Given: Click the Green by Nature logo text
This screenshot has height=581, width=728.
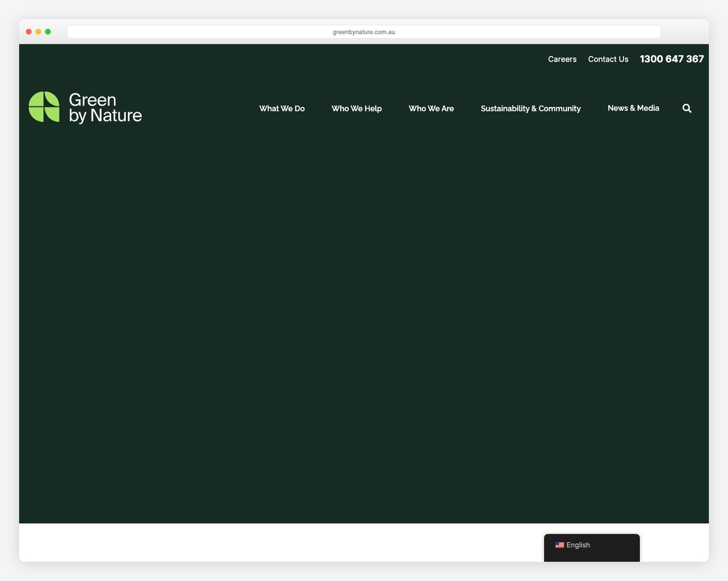Looking at the screenshot, I should pos(105,107).
